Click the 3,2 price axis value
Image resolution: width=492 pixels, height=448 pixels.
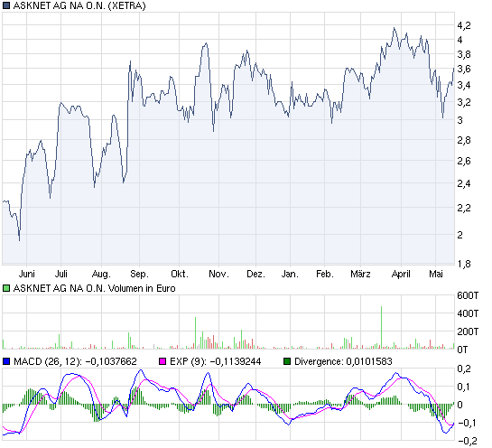(x=464, y=102)
